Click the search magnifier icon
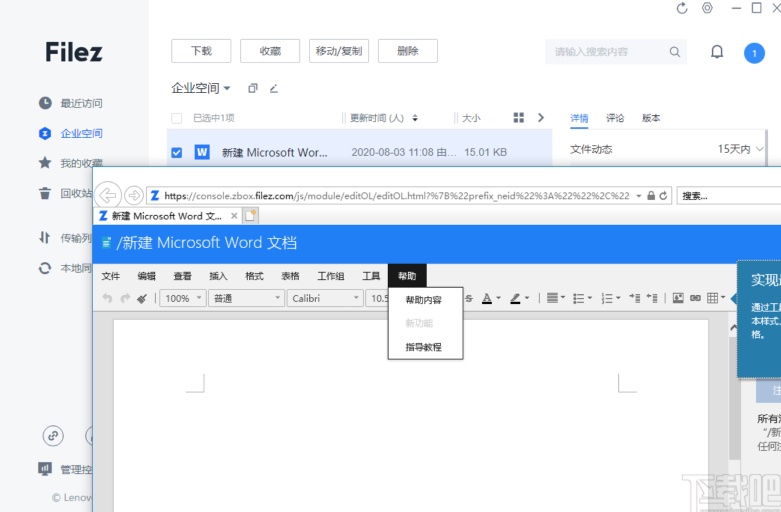781x512 pixels. tap(675, 52)
